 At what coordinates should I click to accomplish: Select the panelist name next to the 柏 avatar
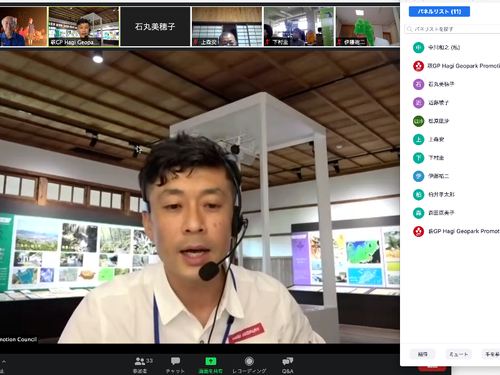coord(441,194)
